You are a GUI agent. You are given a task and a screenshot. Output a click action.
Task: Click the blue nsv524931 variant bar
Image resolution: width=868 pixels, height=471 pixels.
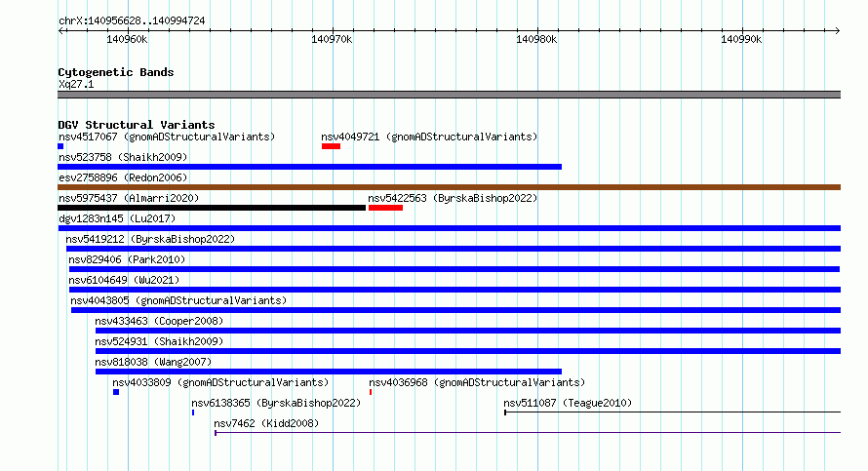(468, 351)
